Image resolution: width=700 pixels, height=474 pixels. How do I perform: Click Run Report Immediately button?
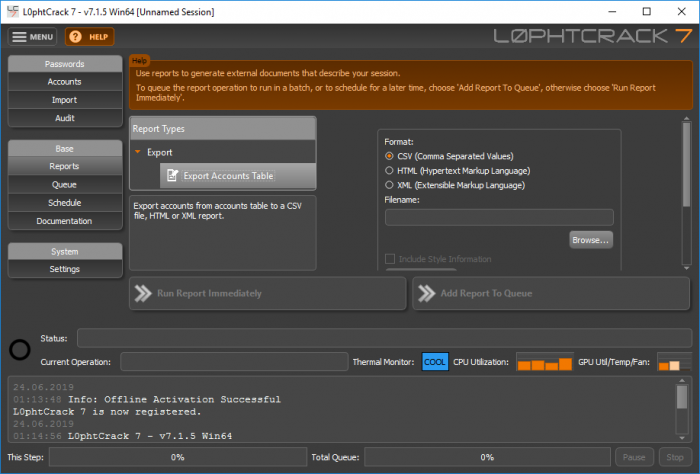click(267, 294)
